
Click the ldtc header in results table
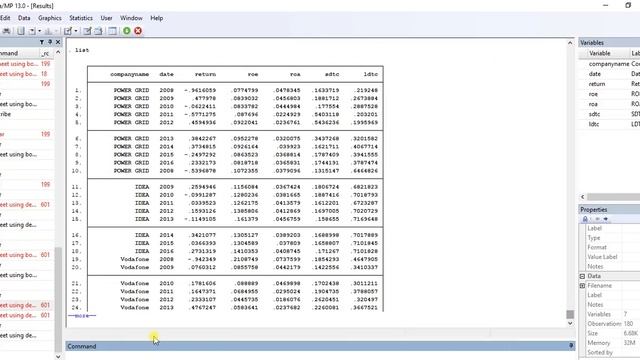point(371,74)
